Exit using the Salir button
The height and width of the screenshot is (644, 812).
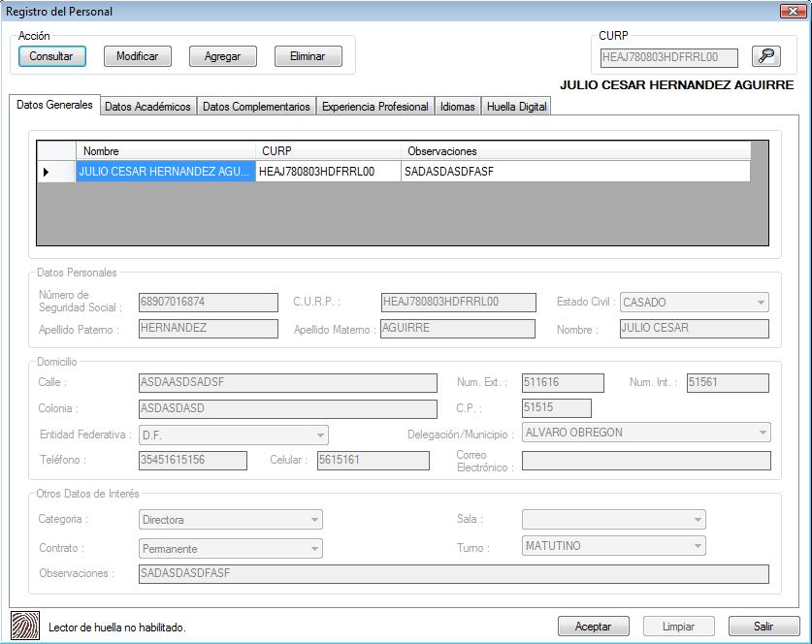tap(763, 627)
